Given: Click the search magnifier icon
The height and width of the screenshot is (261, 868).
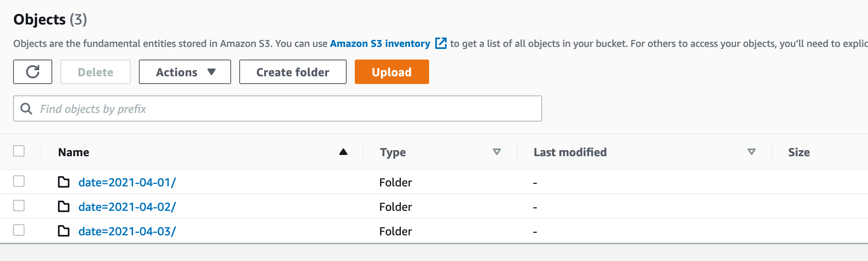Looking at the screenshot, I should pos(27,108).
